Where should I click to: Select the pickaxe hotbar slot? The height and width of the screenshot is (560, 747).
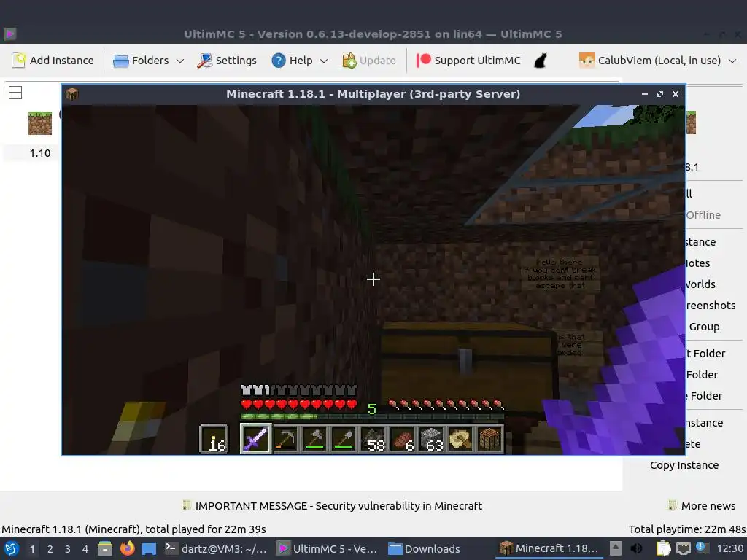[x=285, y=439]
